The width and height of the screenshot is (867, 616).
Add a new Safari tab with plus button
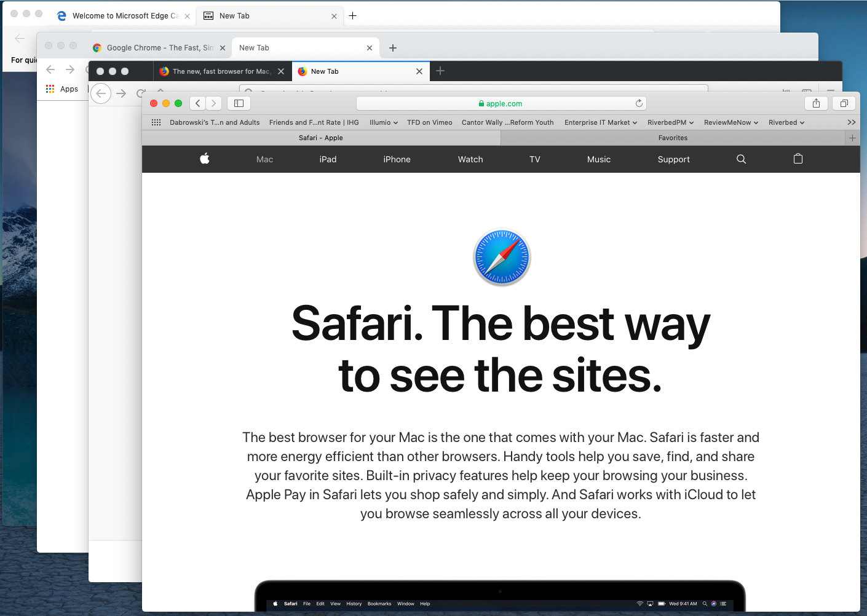coord(852,138)
